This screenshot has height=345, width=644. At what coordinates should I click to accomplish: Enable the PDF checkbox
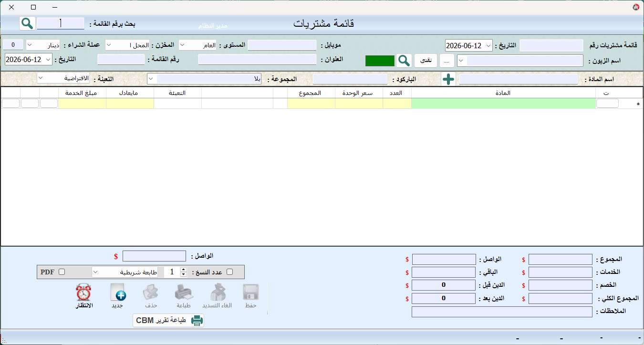[62, 272]
